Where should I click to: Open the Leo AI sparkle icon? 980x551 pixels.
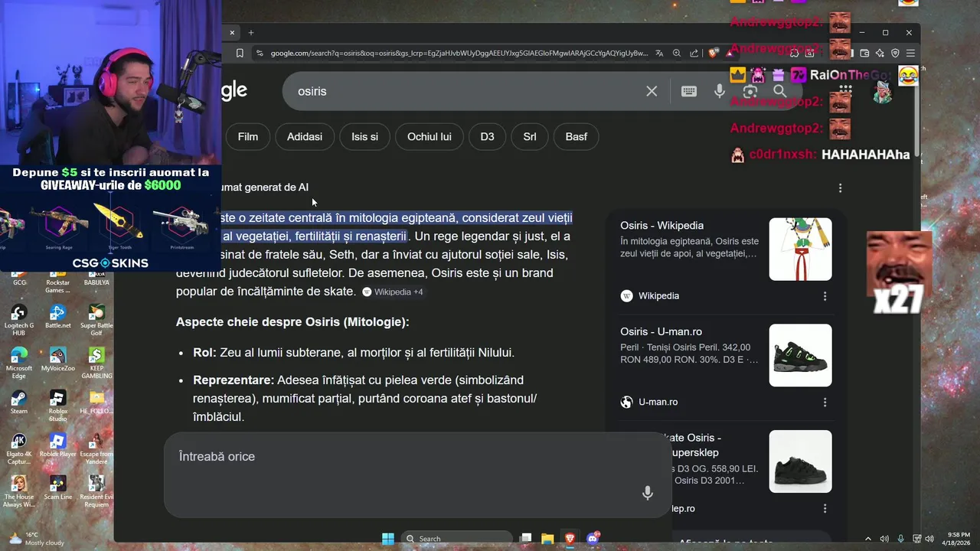[880, 53]
